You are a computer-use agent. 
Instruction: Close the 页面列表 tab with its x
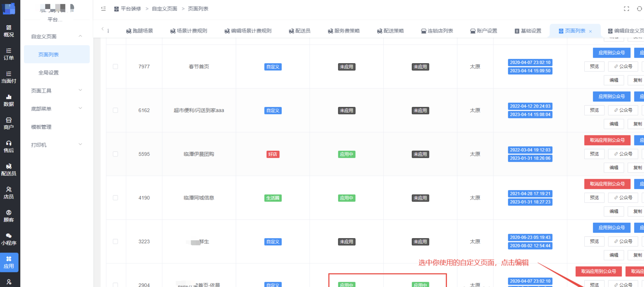coord(591,31)
